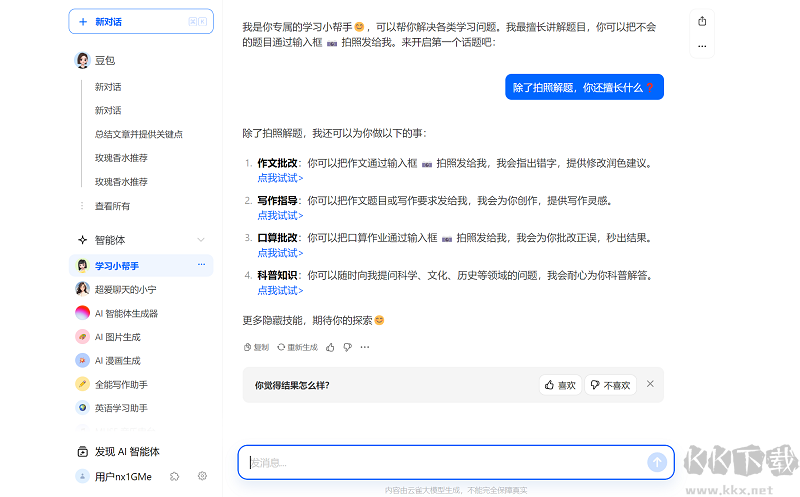Click the user message bubble

tap(584, 87)
